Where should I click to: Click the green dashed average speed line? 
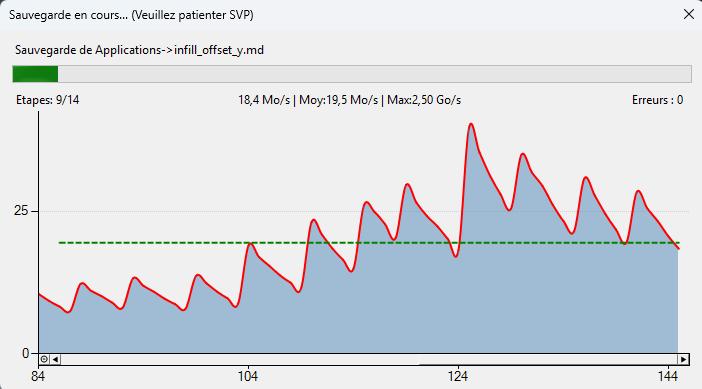[369, 243]
